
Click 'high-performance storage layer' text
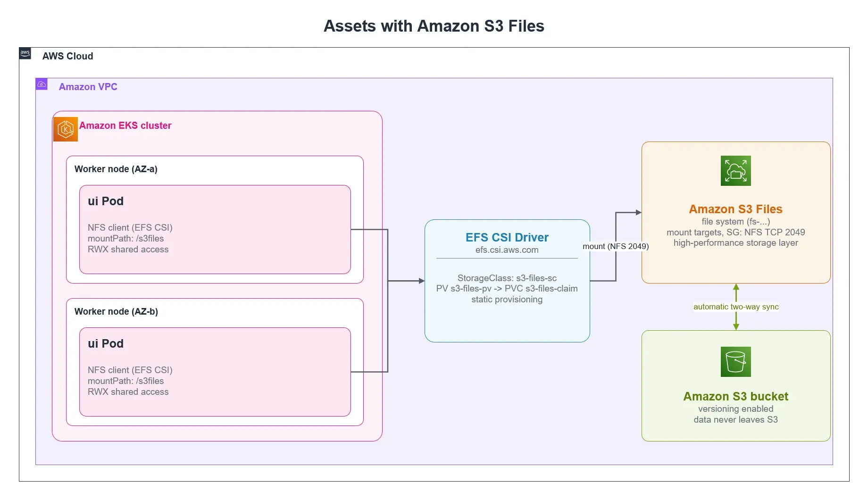click(x=736, y=242)
